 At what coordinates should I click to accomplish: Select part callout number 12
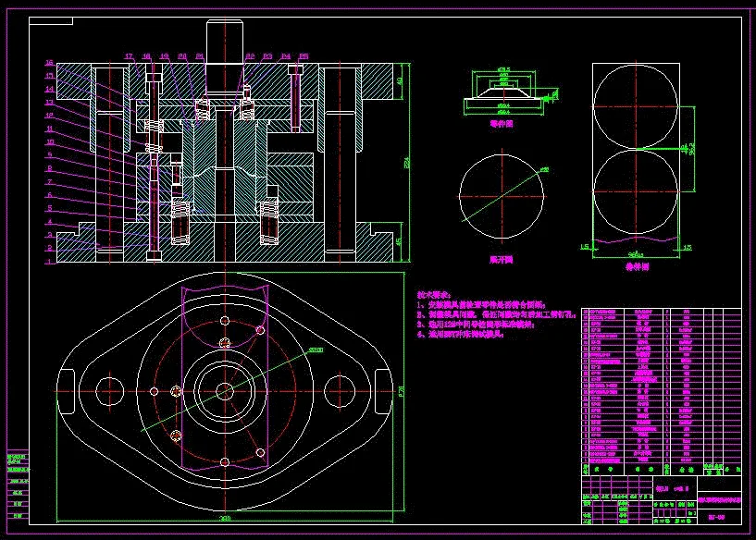click(49, 116)
